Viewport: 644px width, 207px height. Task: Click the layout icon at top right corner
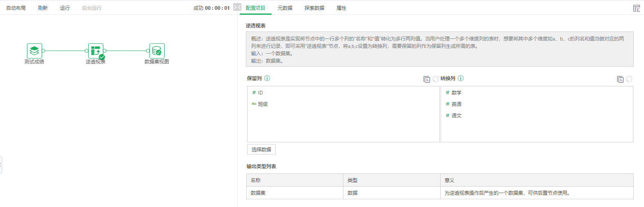click(x=636, y=8)
